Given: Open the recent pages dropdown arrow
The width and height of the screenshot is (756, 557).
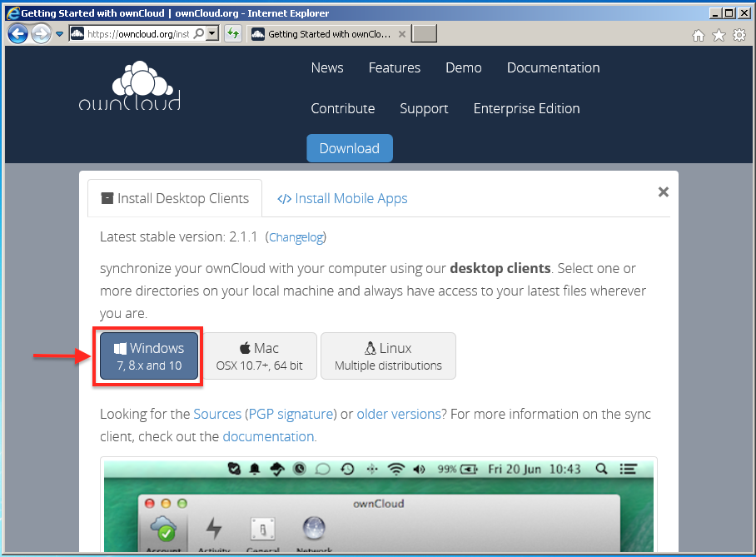Looking at the screenshot, I should [60, 34].
